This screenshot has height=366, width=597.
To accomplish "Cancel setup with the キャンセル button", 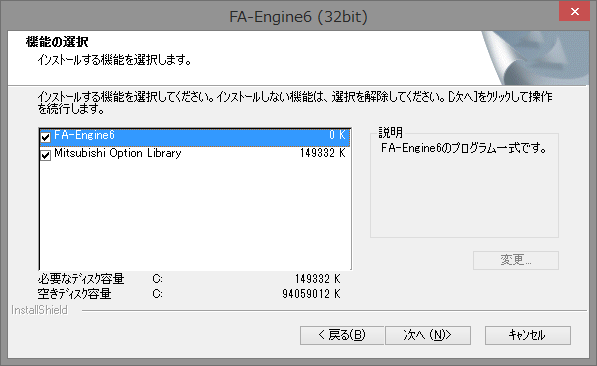I will [x=528, y=335].
